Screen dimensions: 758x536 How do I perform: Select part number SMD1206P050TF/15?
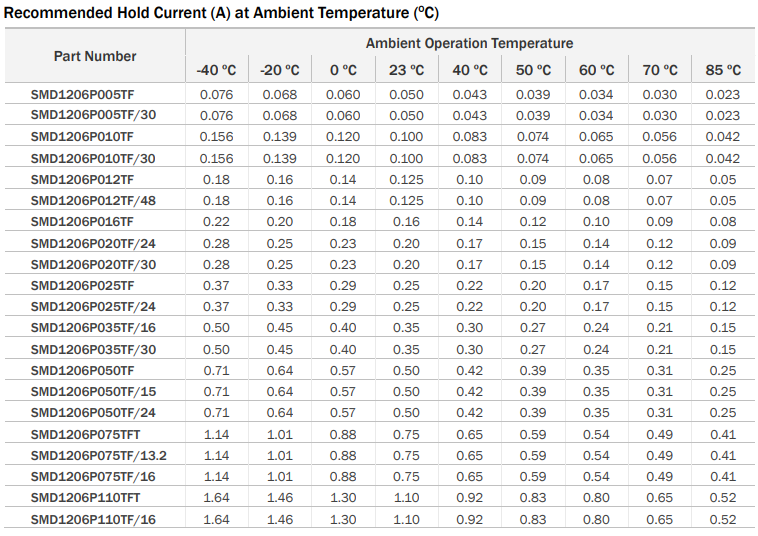tap(93, 391)
